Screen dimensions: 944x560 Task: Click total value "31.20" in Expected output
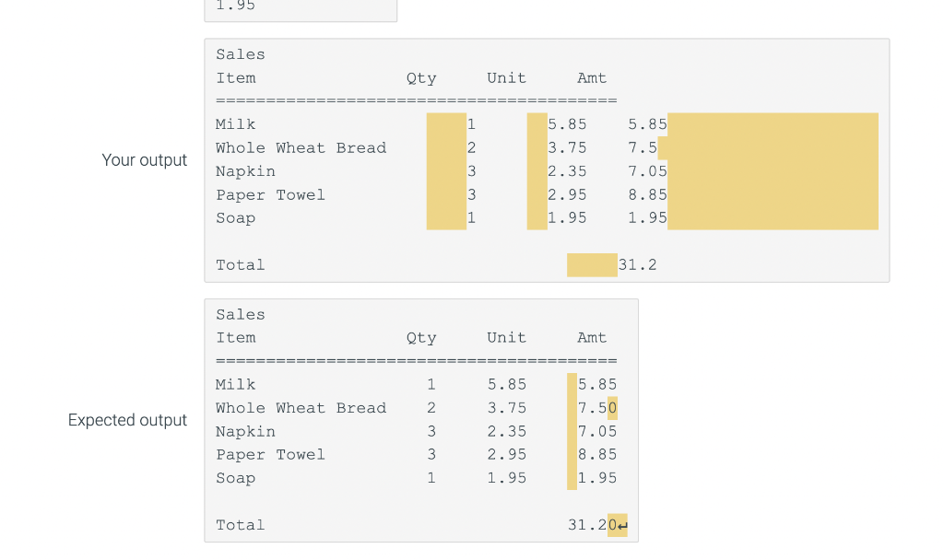(x=593, y=525)
